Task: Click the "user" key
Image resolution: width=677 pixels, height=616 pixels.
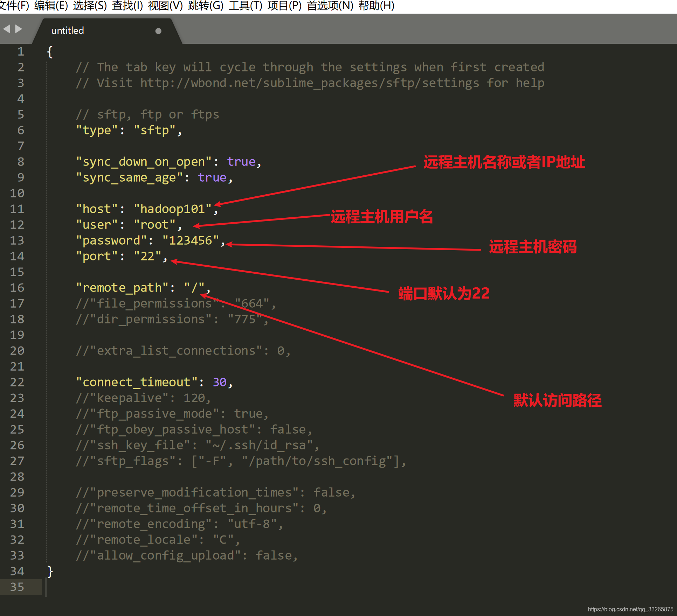Action: pyautogui.click(x=97, y=225)
